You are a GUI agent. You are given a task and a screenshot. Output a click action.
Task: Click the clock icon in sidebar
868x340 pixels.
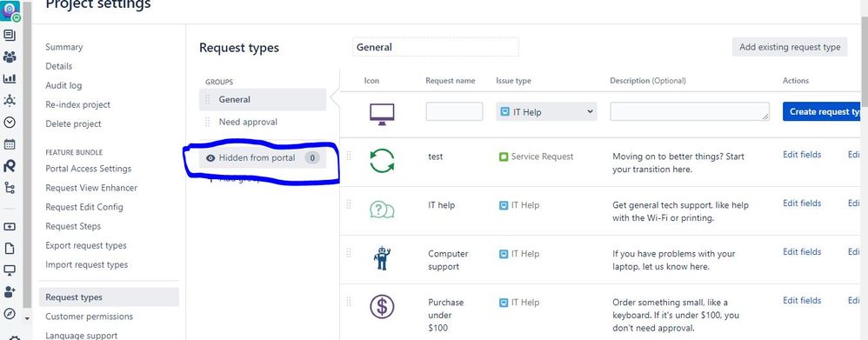pos(10,123)
